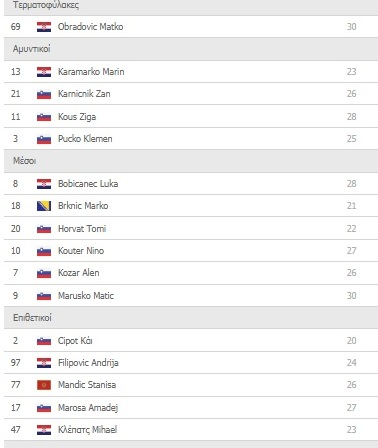Click the flag icon next to Karamarko Marin

point(44,72)
